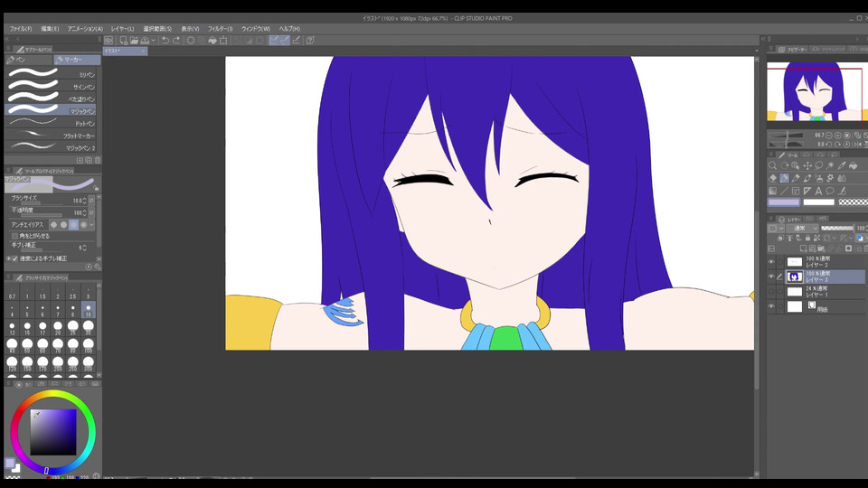The image size is (868, 488).
Task: Show the レイヤー 1 layer
Action: 771,292
